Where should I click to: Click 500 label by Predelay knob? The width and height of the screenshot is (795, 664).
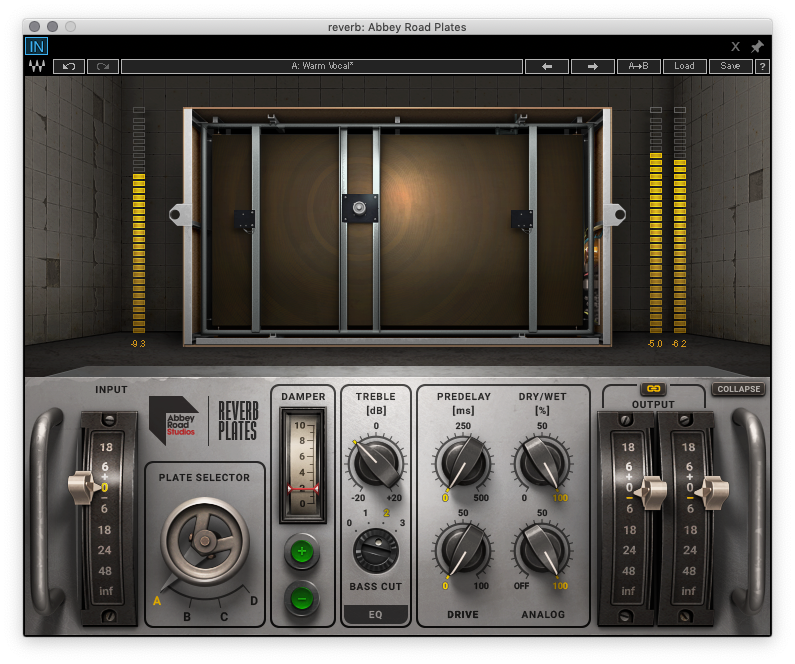tap(481, 498)
